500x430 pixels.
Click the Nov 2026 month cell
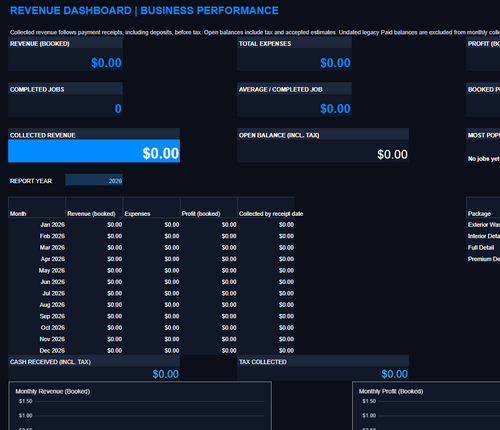point(37,339)
